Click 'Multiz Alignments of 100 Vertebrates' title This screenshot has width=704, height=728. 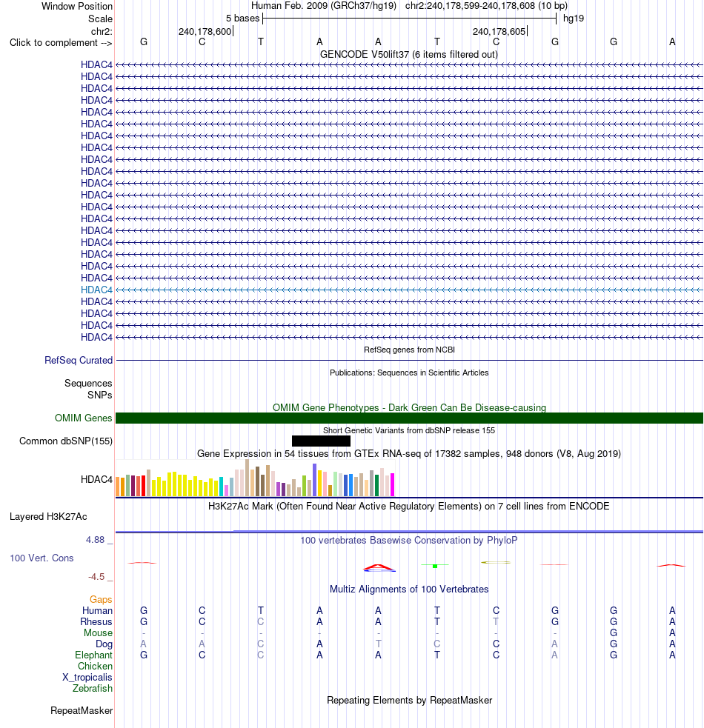(x=409, y=590)
